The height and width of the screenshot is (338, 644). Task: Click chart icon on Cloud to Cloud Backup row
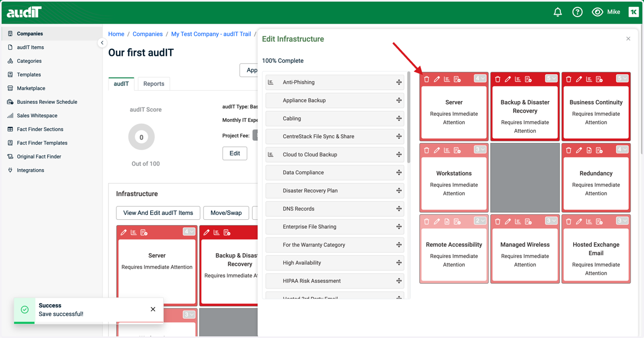271,154
